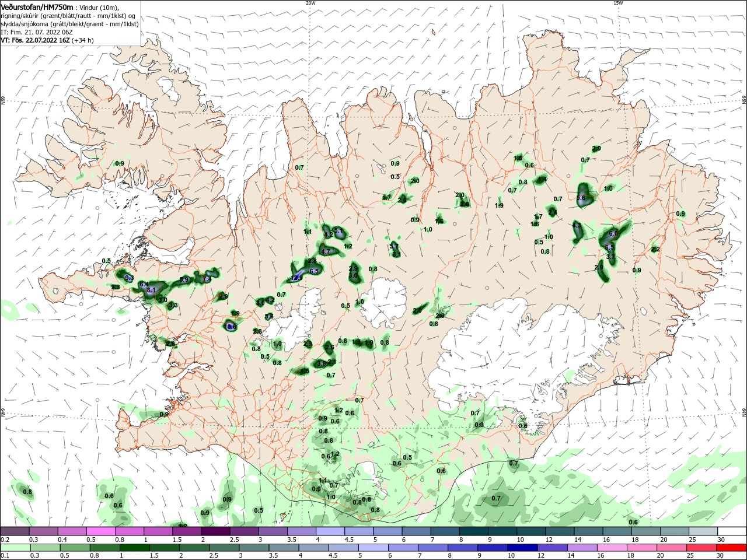
Task: Click the 12.9 precipitation maximum on the map
Action: click(x=297, y=278)
